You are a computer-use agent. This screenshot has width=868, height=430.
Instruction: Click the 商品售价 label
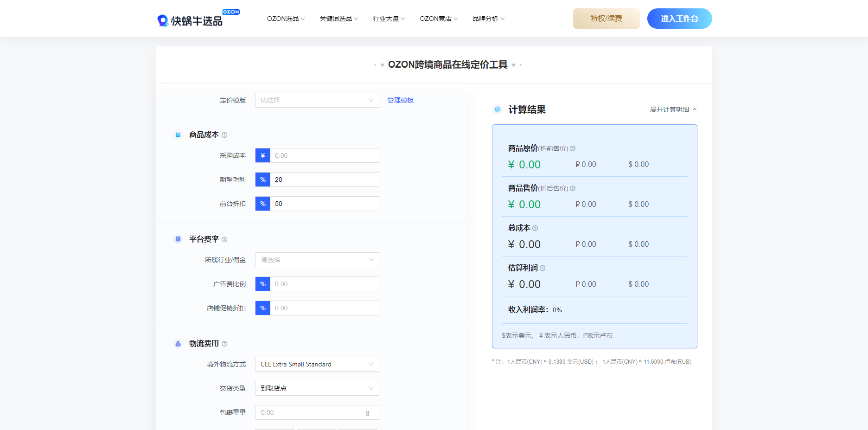pos(523,188)
